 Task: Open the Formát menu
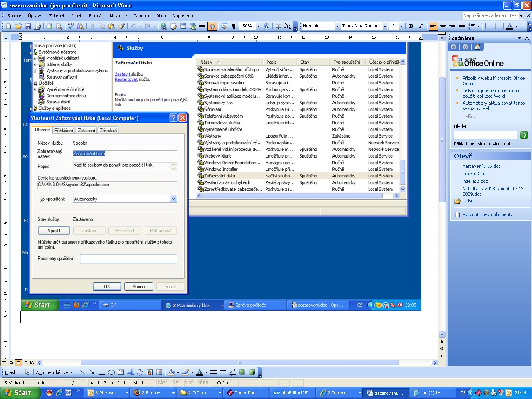96,16
